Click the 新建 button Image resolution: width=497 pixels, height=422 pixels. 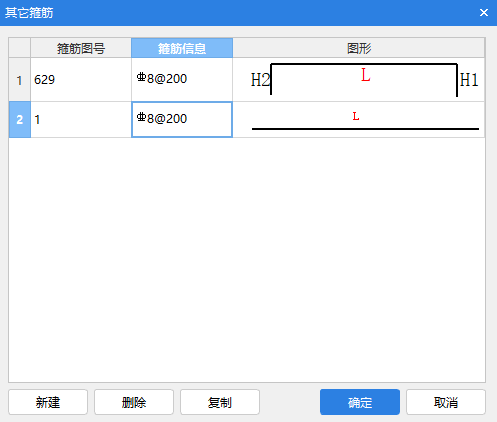pyautogui.click(x=48, y=402)
